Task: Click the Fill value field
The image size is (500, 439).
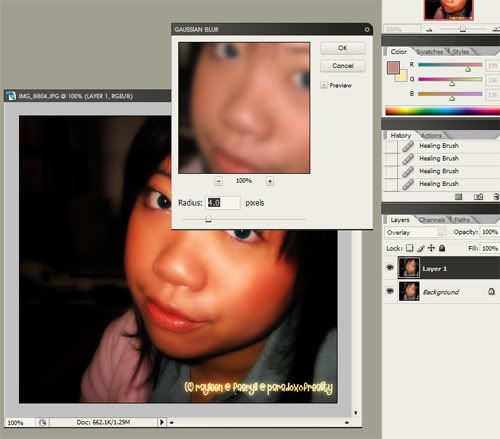Action: 490,248
